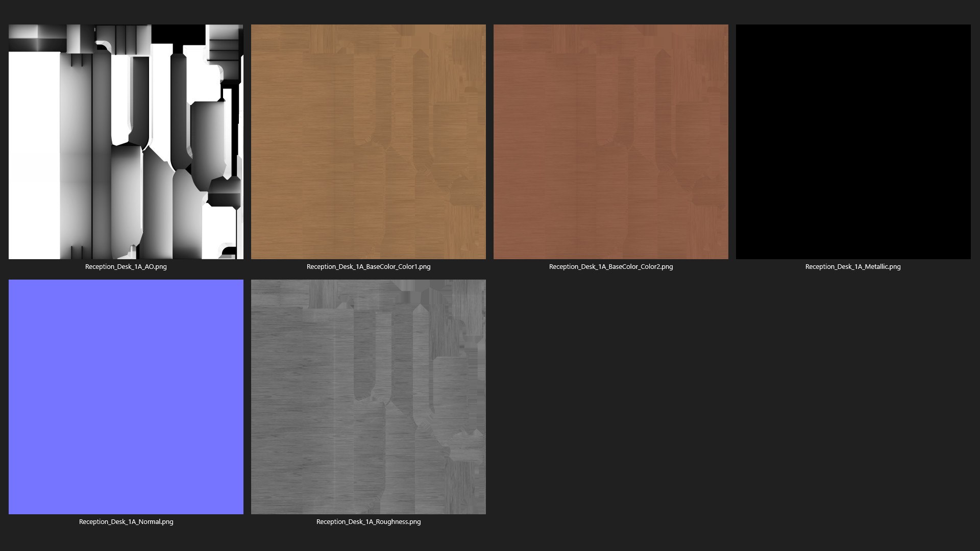The image size is (980, 551).
Task: Pick the black-and-white ambient occlusion image
Action: coord(126,142)
